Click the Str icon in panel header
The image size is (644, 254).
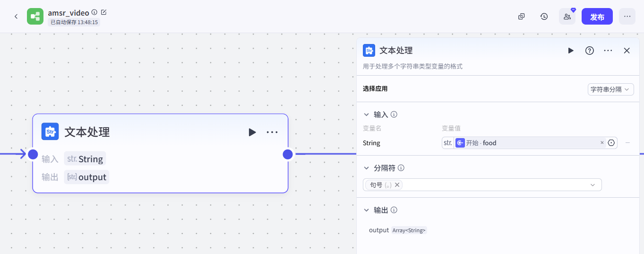coord(369,50)
